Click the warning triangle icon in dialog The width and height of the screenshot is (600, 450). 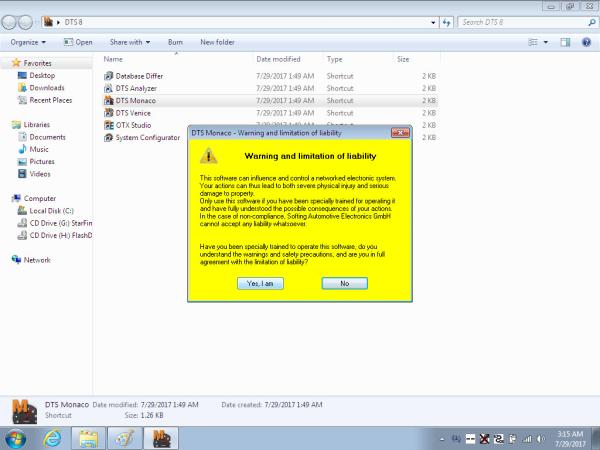coord(209,156)
